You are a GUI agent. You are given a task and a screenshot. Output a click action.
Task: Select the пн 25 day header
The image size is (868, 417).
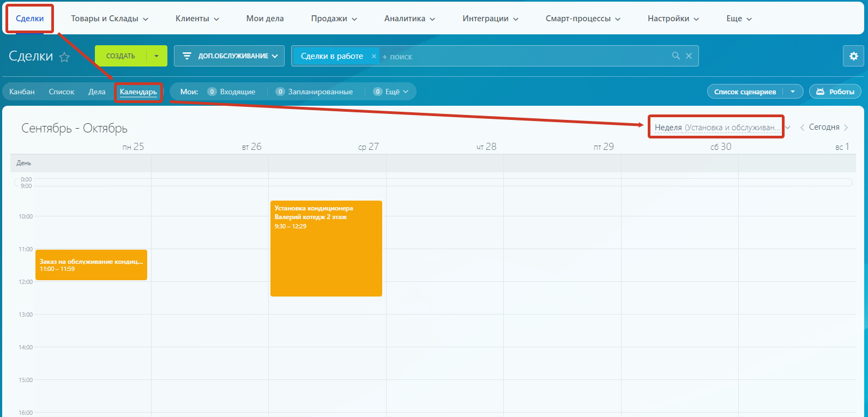pyautogui.click(x=133, y=147)
